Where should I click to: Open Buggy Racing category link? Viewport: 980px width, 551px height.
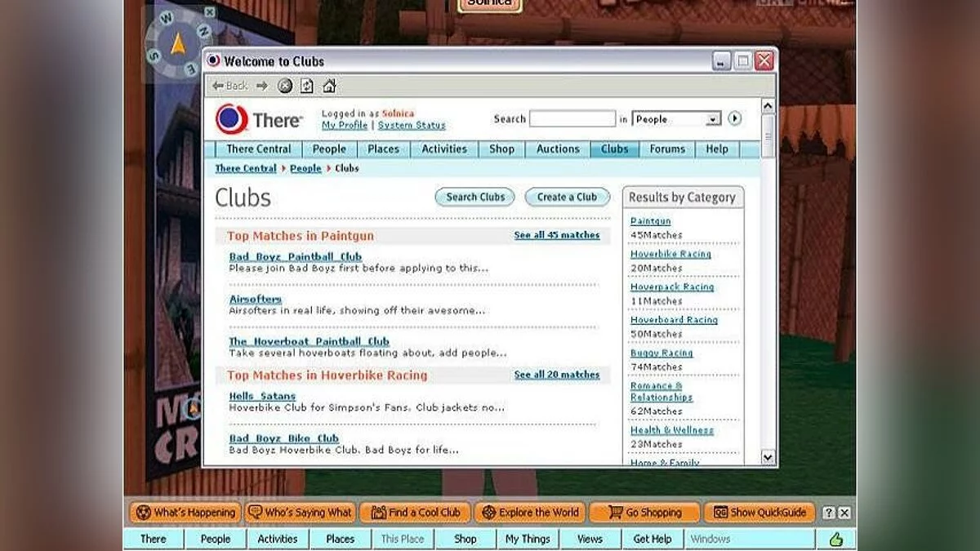(x=661, y=353)
